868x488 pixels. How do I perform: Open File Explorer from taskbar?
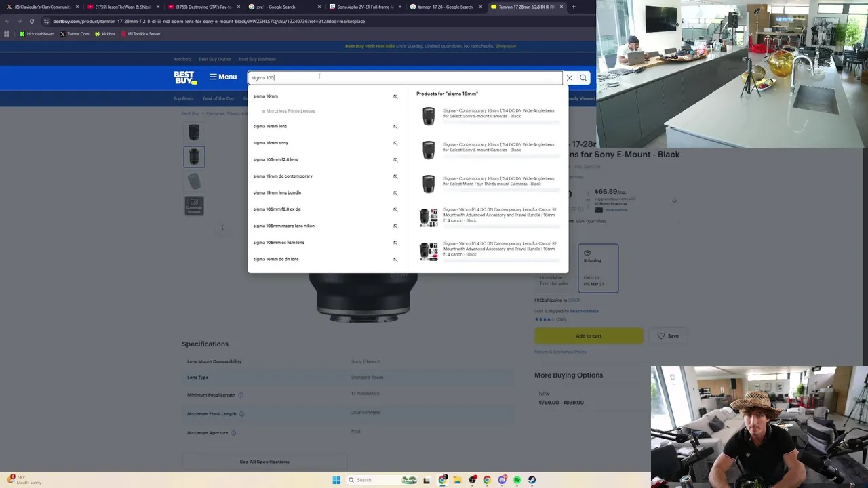(458, 480)
